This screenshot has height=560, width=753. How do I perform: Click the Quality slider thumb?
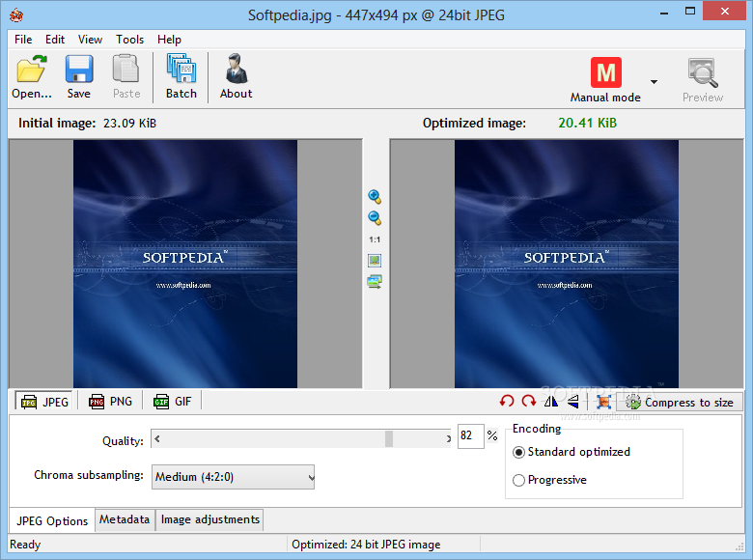click(389, 438)
